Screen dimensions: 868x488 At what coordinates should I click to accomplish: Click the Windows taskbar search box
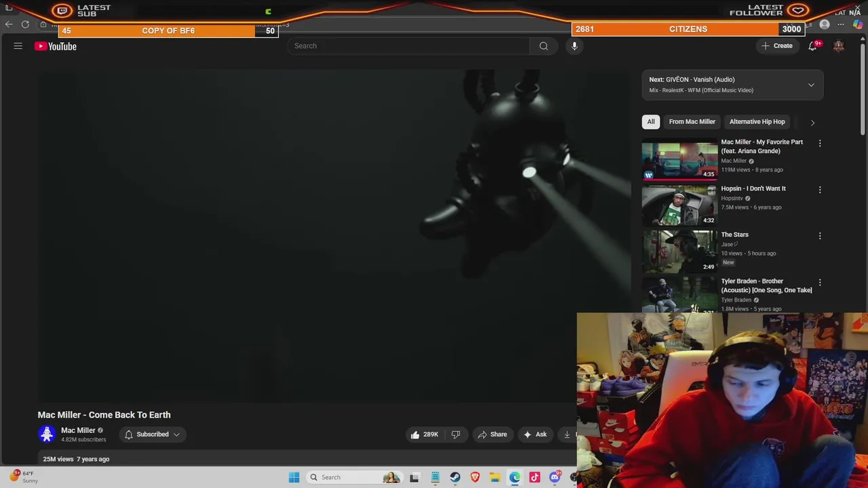pos(354,477)
